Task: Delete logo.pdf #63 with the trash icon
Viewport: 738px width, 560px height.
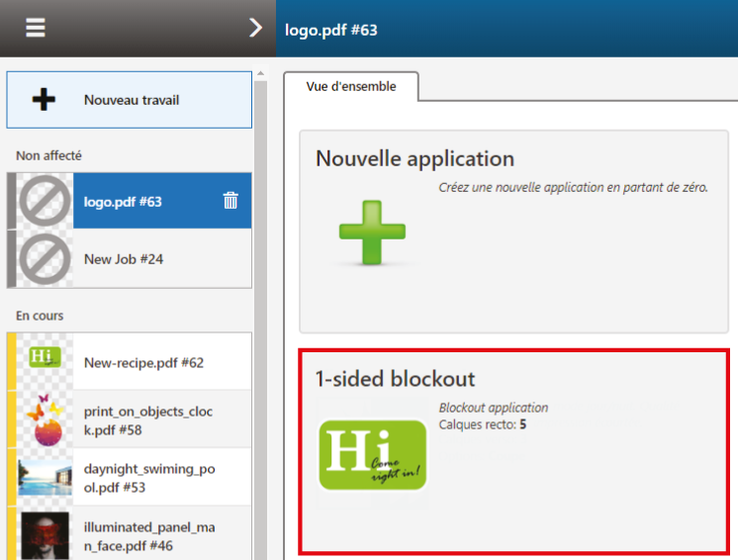Action: [231, 201]
